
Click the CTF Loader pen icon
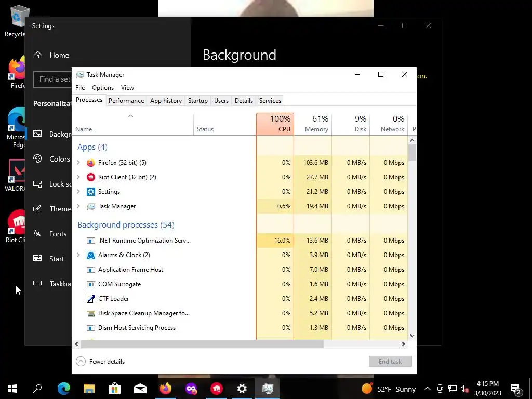(90, 299)
